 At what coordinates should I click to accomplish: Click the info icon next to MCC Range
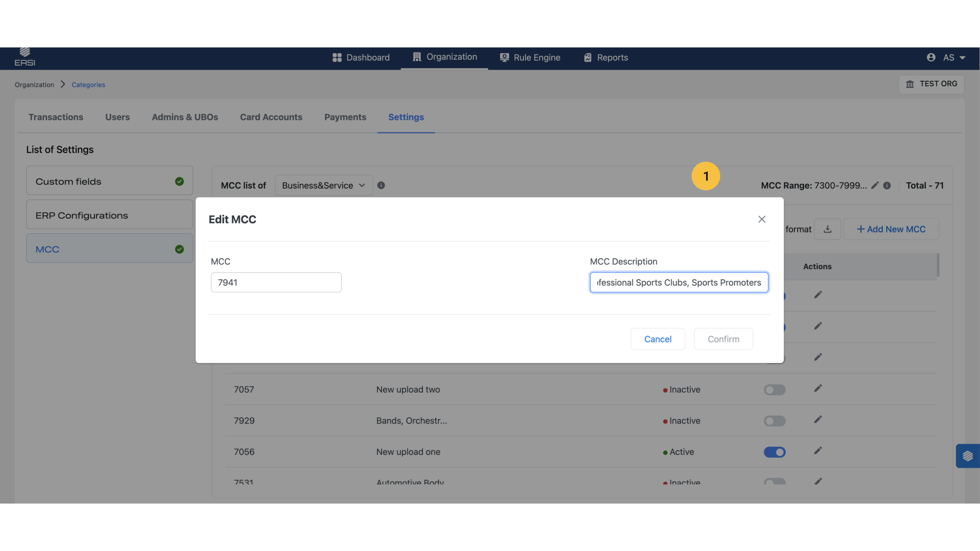[x=887, y=186]
